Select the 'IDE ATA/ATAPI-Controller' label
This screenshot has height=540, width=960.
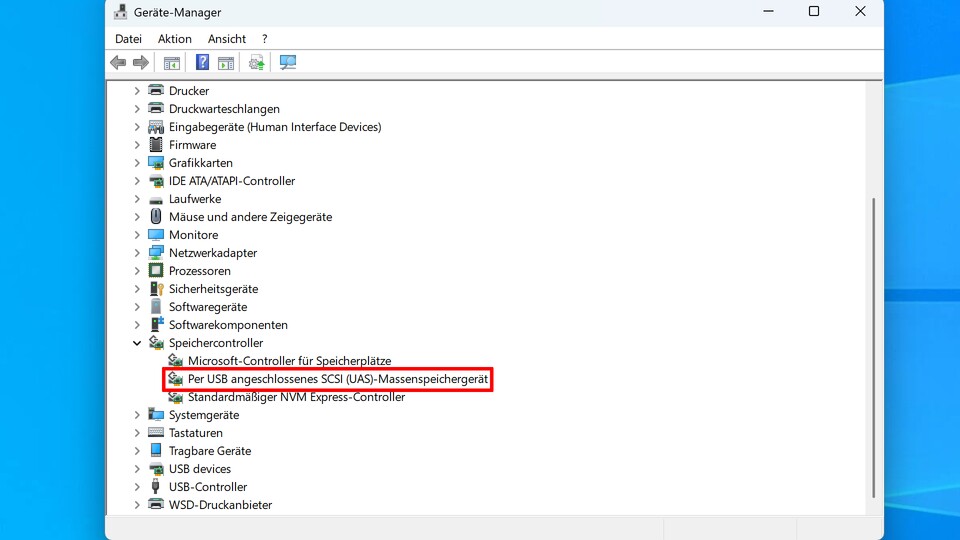[232, 181]
